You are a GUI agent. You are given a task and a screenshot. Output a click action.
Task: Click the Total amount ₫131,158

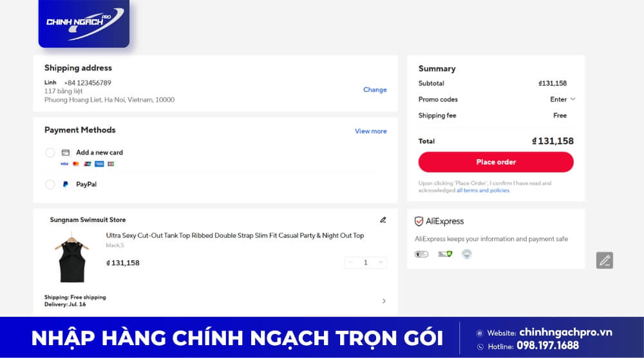[553, 141]
